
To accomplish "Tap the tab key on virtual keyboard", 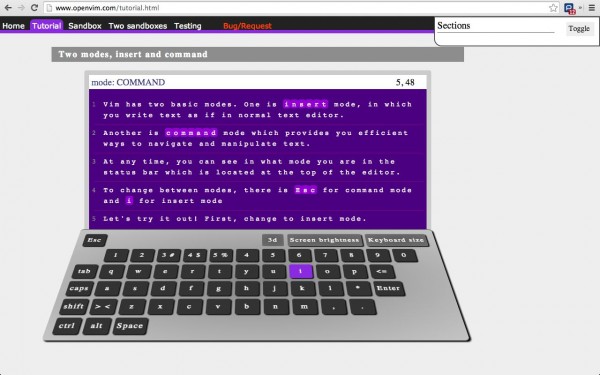I will 85,271.
